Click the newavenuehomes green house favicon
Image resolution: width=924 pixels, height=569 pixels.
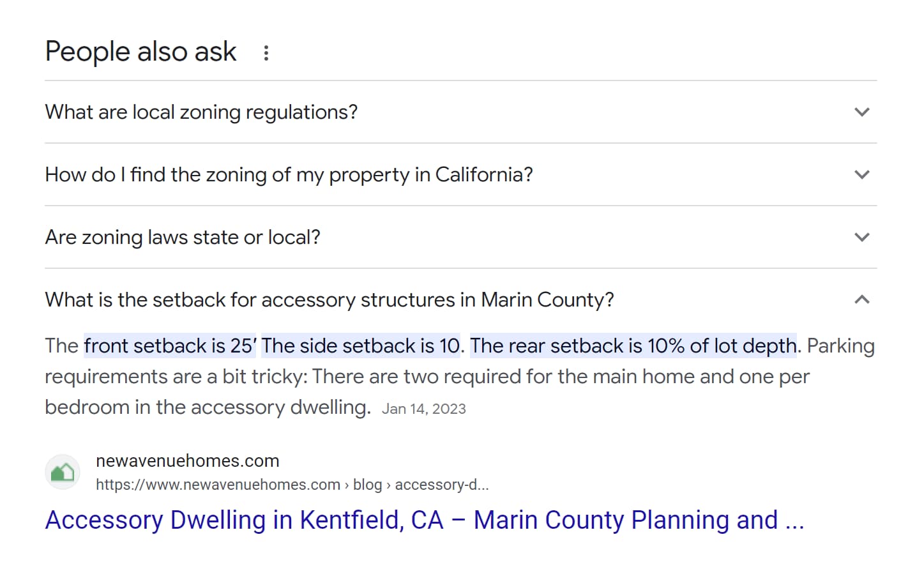pyautogui.click(x=63, y=473)
